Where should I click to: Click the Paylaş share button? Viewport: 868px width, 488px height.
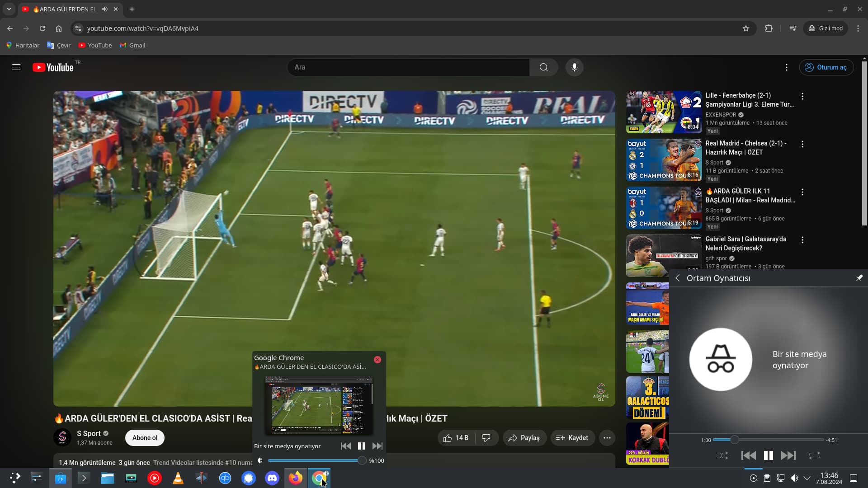click(x=524, y=438)
